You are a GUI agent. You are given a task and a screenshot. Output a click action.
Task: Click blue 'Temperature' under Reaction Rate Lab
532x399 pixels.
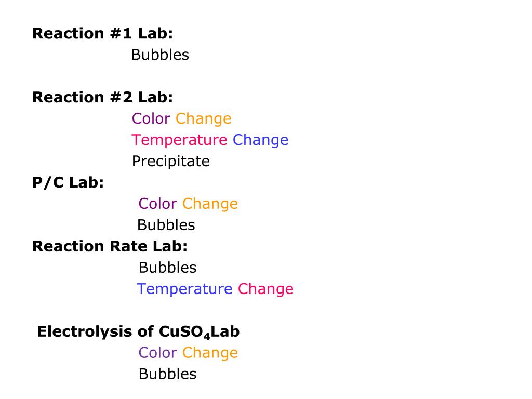click(x=184, y=289)
